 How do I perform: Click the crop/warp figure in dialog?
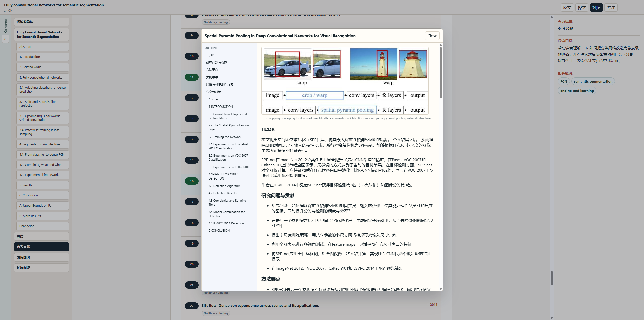[x=345, y=81]
